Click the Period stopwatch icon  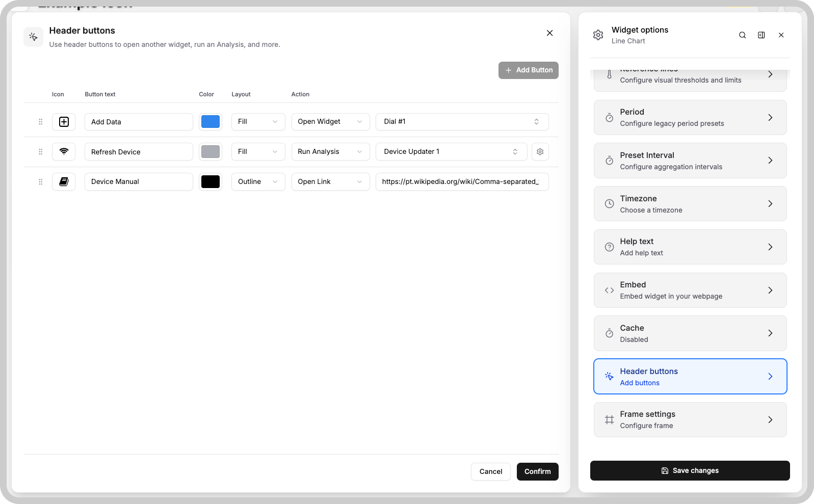click(609, 118)
